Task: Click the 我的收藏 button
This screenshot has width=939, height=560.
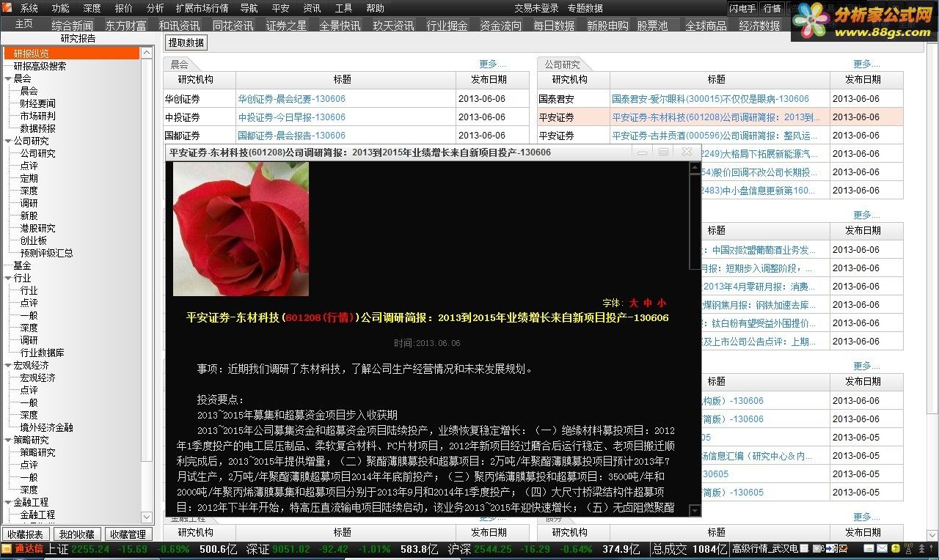Action: 77,534
